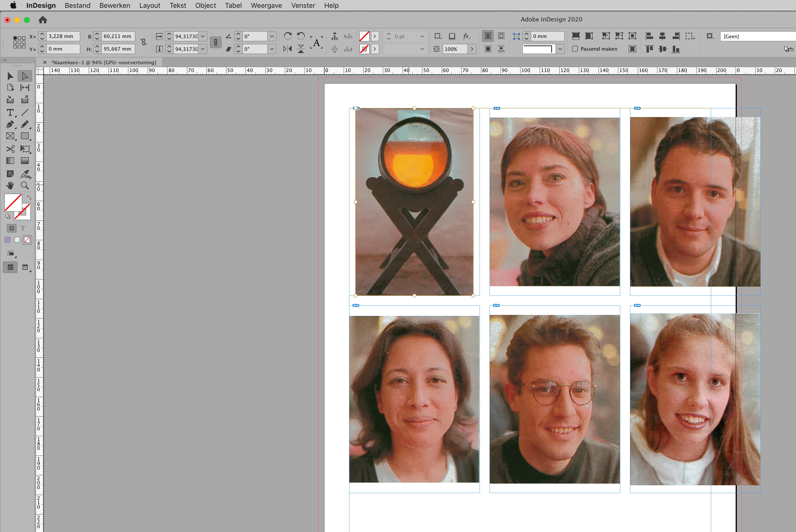Open the Weergave menu
Screen dimensions: 796x532
266,5
